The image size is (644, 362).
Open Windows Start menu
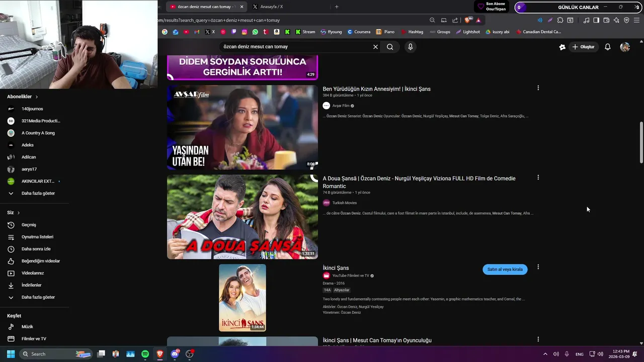[x=11, y=354]
